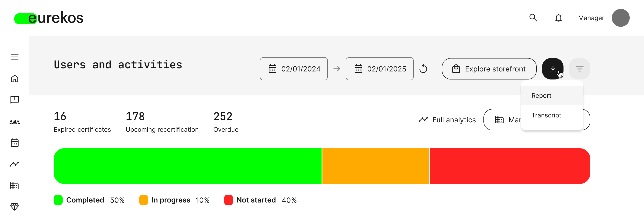
Task: Open the filter options button
Action: click(579, 69)
